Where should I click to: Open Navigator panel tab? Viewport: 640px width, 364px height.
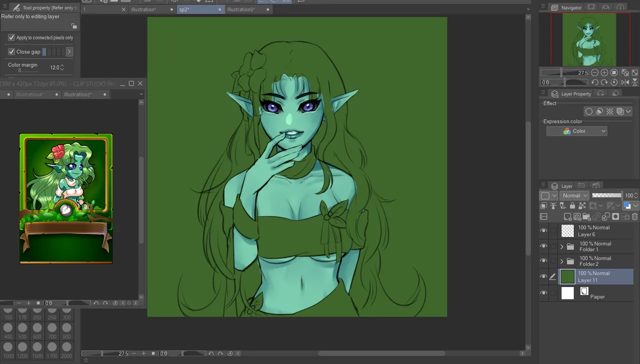[x=566, y=7]
